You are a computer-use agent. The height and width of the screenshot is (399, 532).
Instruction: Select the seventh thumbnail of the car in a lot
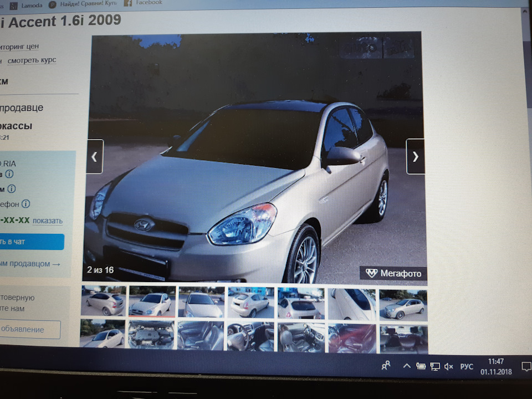coord(403,305)
